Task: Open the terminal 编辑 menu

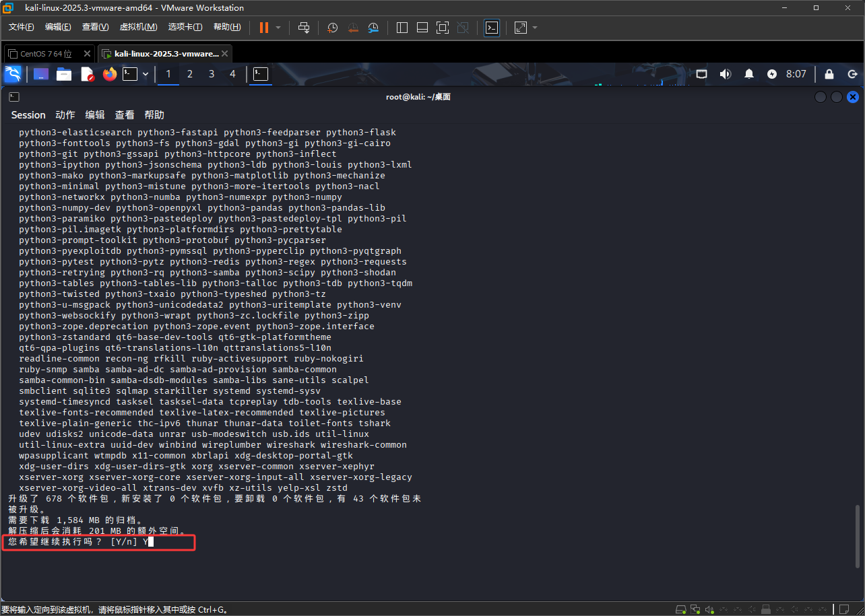Action: [95, 115]
